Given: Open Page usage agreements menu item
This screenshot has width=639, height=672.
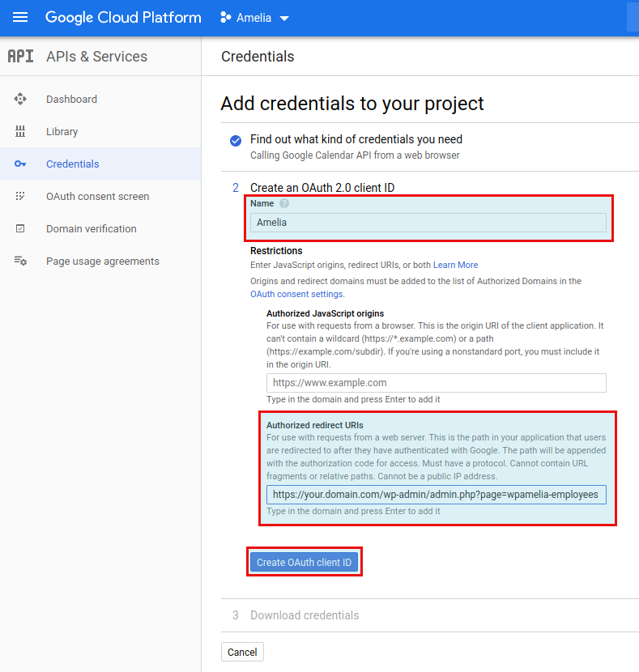Looking at the screenshot, I should coord(103,261).
